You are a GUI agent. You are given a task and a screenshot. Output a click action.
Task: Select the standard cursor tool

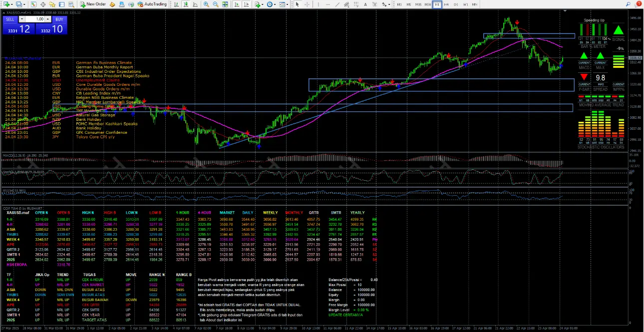coord(297,4)
